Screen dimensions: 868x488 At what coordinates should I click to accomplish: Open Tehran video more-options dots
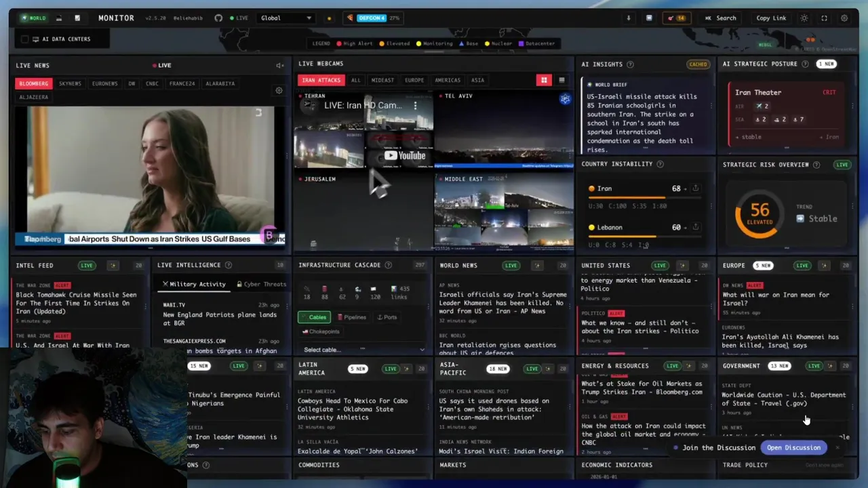pyautogui.click(x=416, y=106)
